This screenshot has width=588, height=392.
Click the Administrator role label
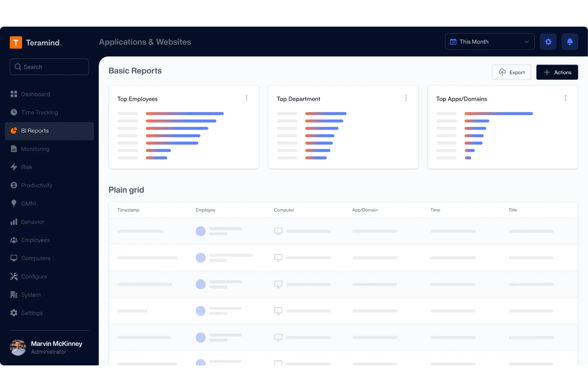click(49, 352)
